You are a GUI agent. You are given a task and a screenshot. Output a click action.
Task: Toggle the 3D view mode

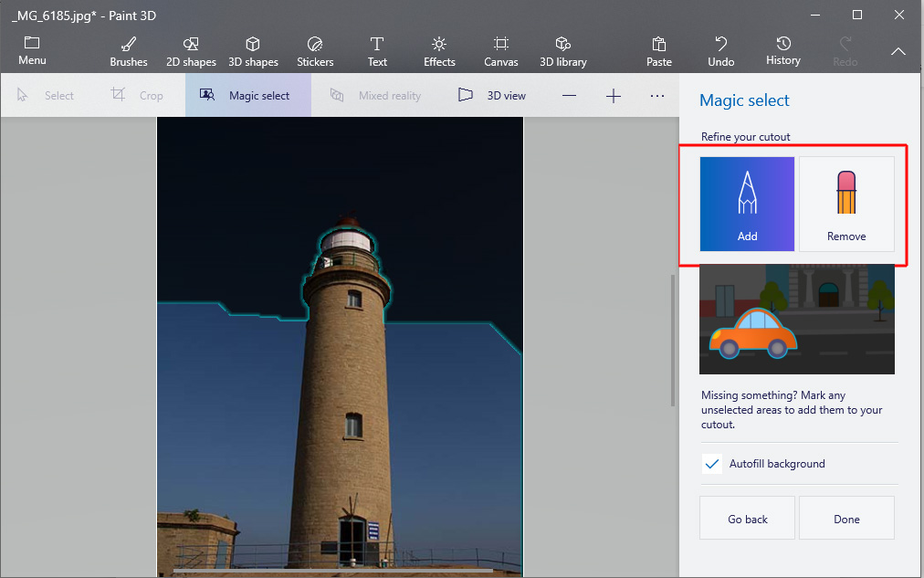click(492, 95)
